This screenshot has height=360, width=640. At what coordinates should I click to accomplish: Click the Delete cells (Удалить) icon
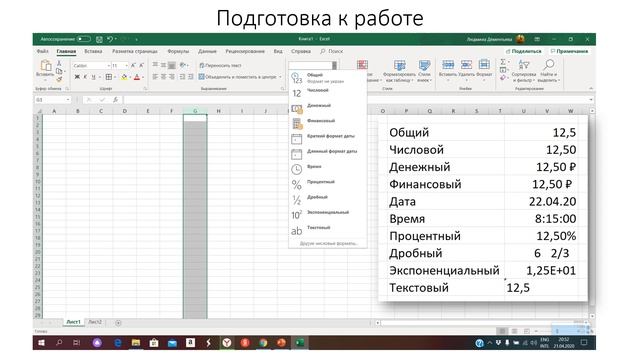[x=466, y=64]
